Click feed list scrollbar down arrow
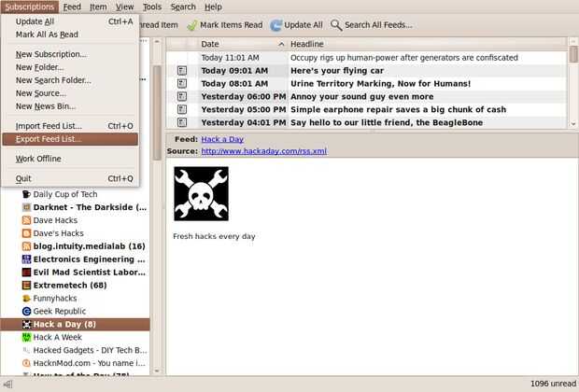The height and width of the screenshot is (392, 579). 157,371
